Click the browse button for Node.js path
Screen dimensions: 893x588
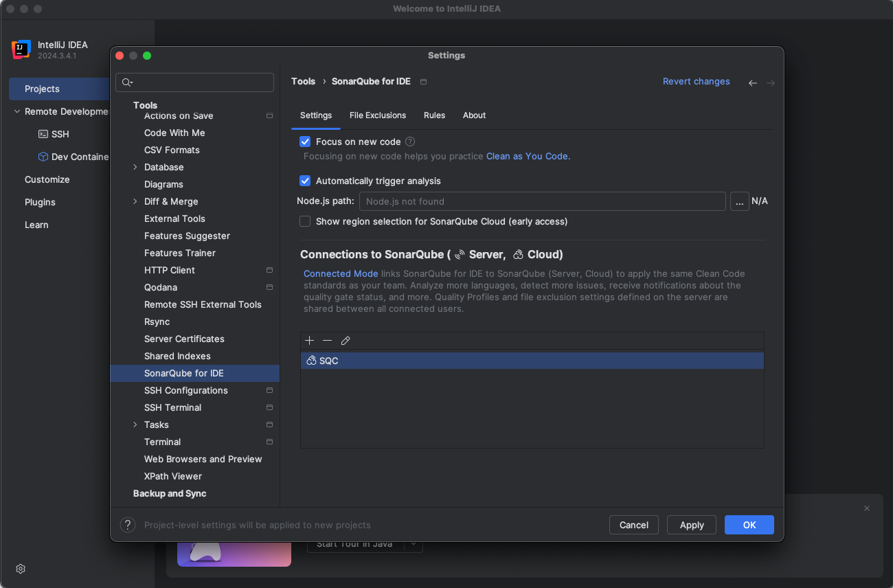pos(739,201)
